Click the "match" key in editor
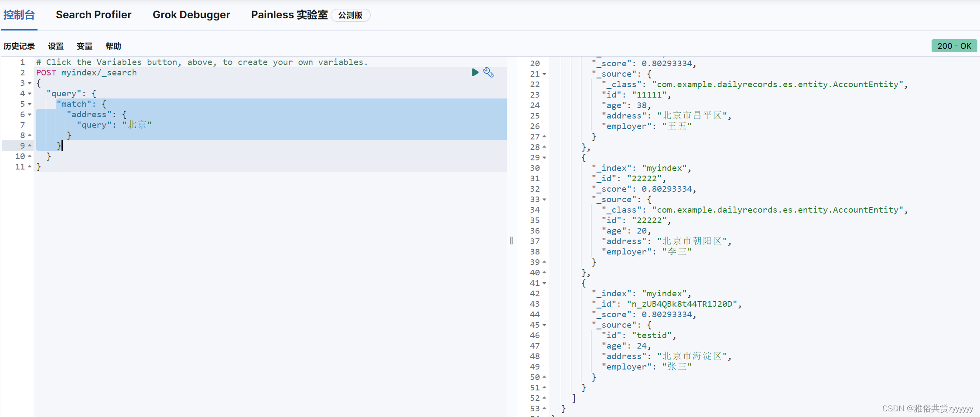This screenshot has width=980, height=417. click(x=74, y=104)
